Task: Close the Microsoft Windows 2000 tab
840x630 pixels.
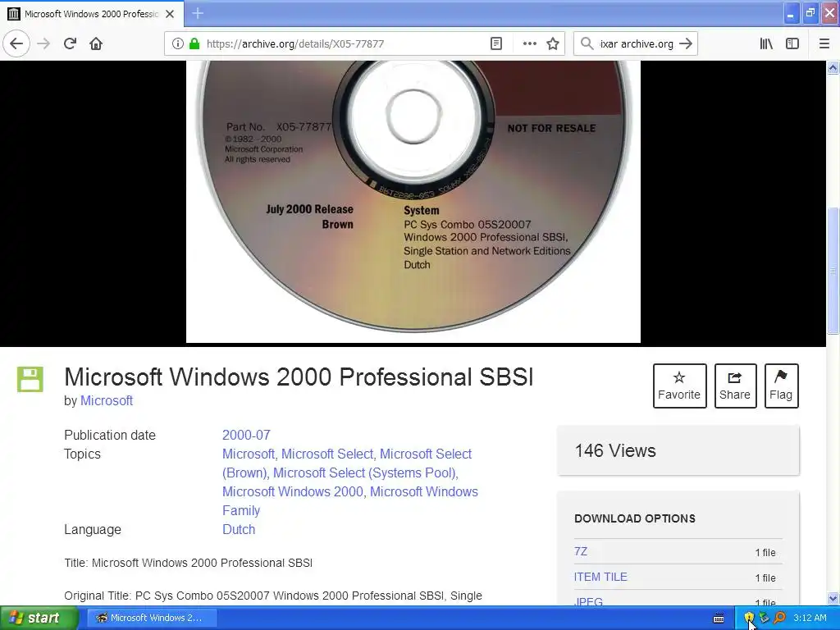Action: (x=170, y=14)
